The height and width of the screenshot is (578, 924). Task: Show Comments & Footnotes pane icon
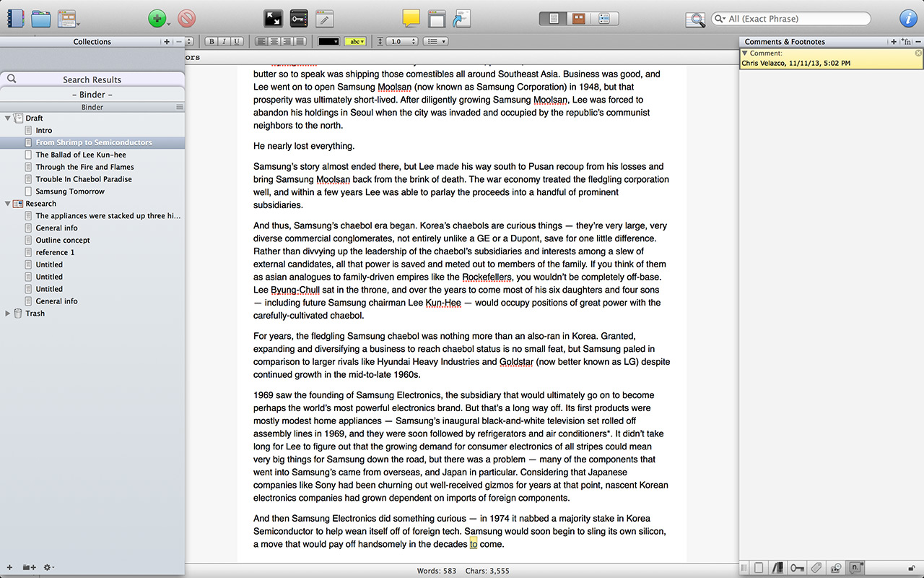coord(856,568)
